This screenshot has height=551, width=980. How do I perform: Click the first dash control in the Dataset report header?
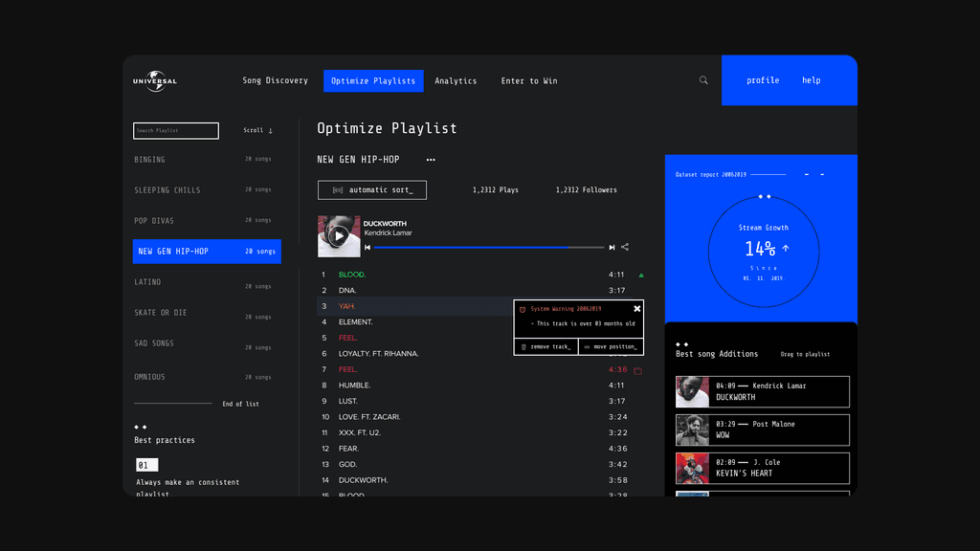click(x=807, y=175)
